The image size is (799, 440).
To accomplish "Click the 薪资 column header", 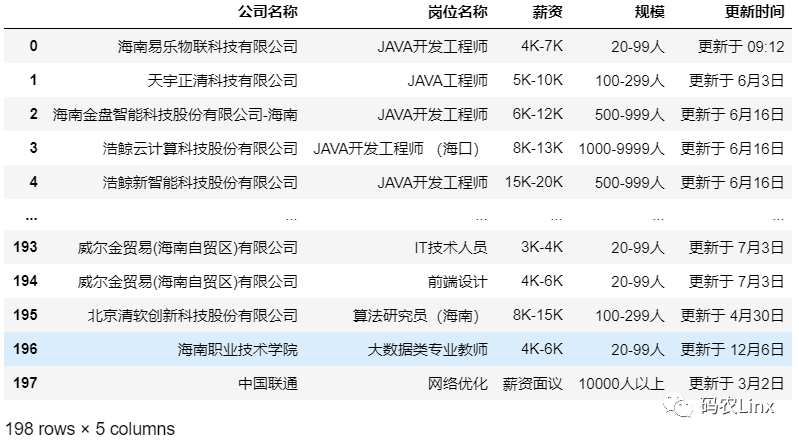I will coord(548,12).
